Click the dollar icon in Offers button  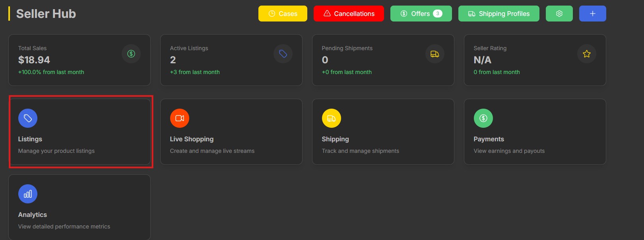click(404, 14)
